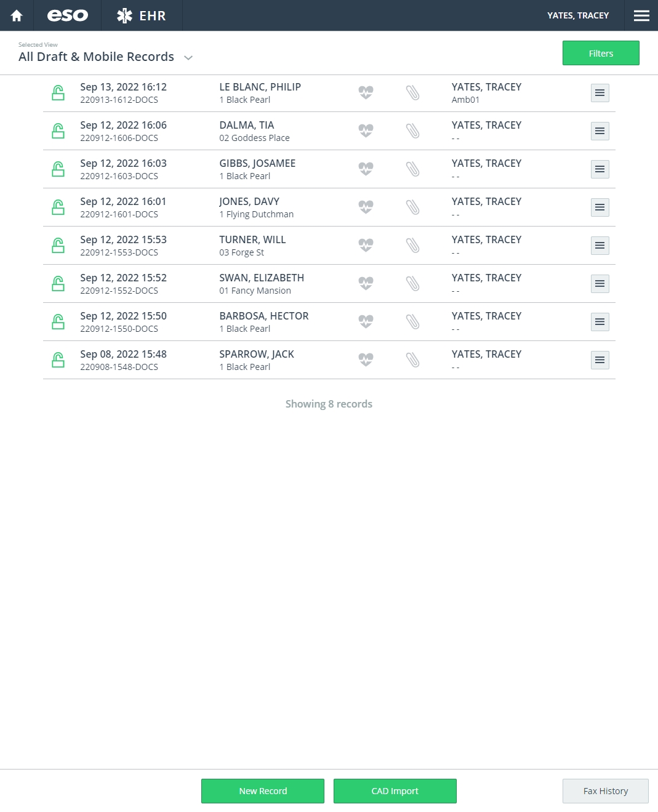Image resolution: width=658 pixels, height=812 pixels.
Task: Click the green Filters button
Action: tap(601, 54)
